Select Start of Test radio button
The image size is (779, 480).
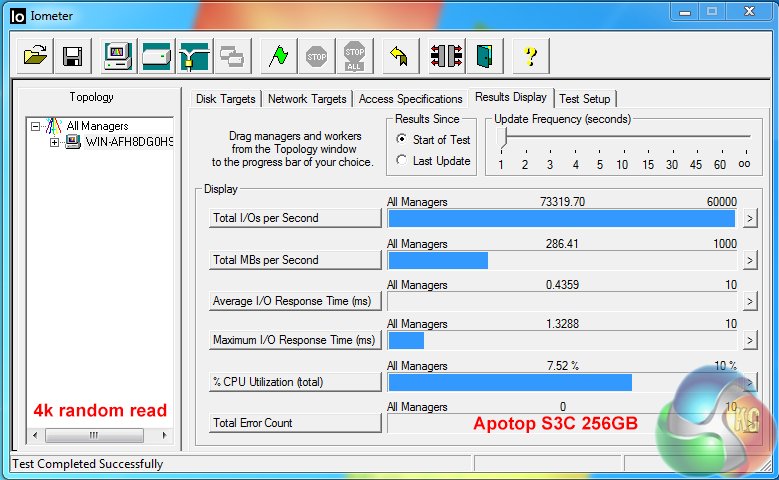coord(401,139)
